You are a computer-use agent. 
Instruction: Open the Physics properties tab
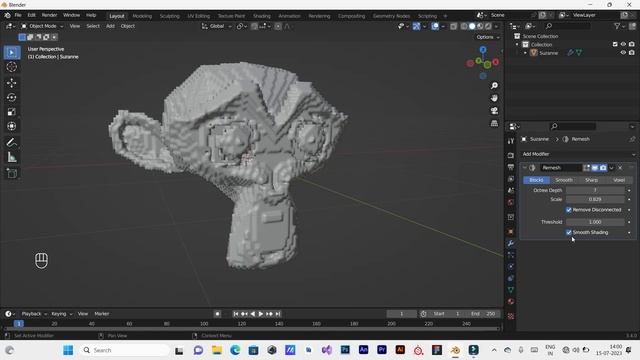(x=511, y=267)
